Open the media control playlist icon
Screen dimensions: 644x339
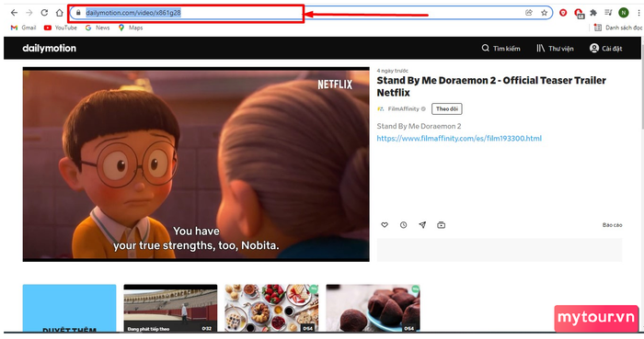(x=609, y=13)
